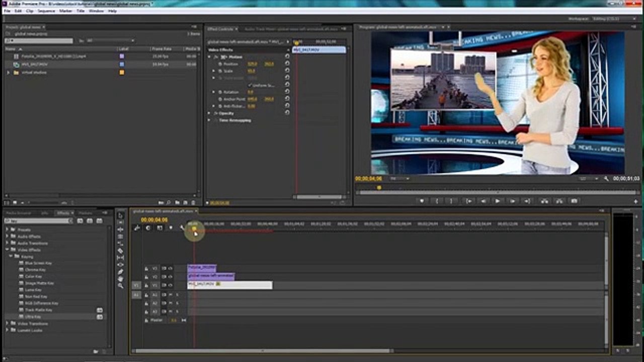Expand the Presets folder in Effects
The height and width of the screenshot is (362, 644).
click(8, 230)
